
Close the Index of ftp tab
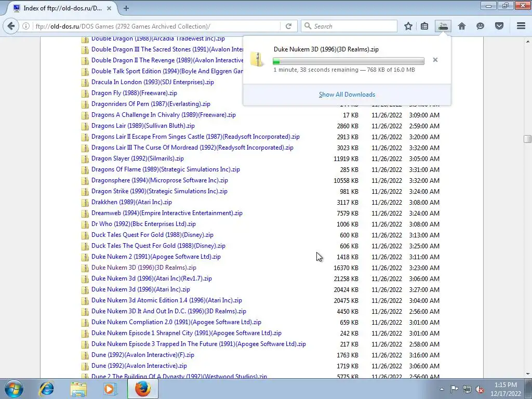tap(109, 8)
